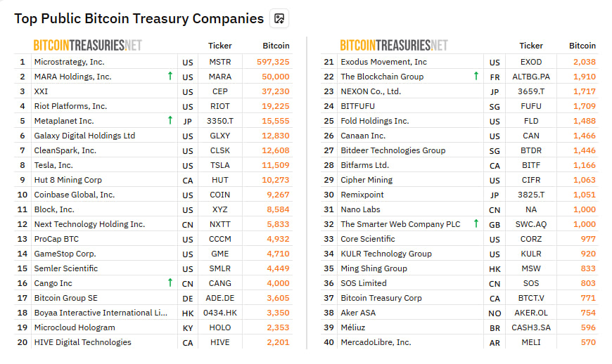Image resolution: width=612 pixels, height=364 pixels.
Task: Click the green up arrow beside MARA Holdings
Action: coord(170,76)
